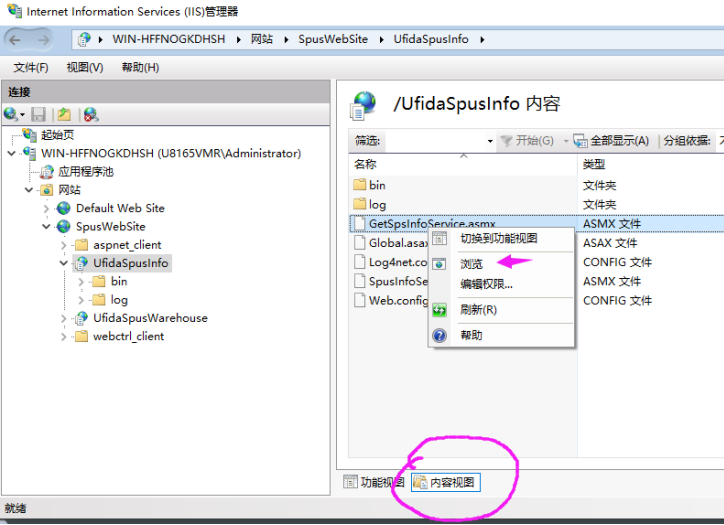Open the 视图(V) menu

[x=84, y=67]
